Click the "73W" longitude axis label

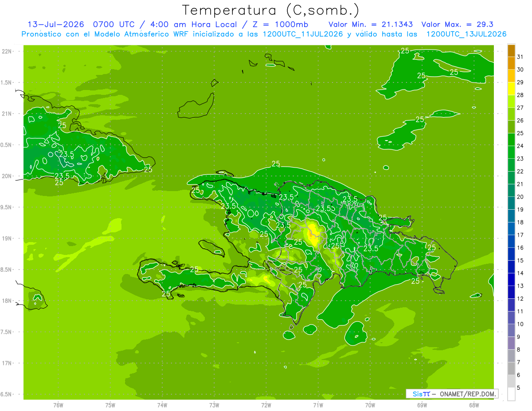tap(214, 405)
